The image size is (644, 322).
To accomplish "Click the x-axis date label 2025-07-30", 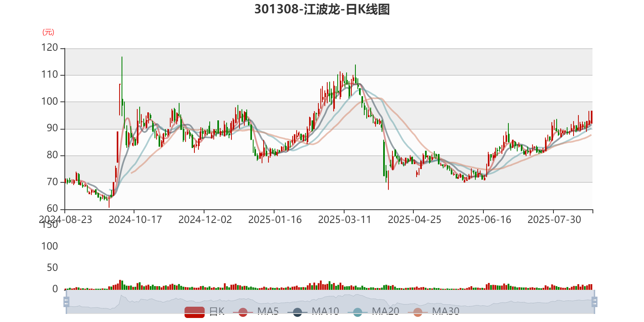I will 554,220.
